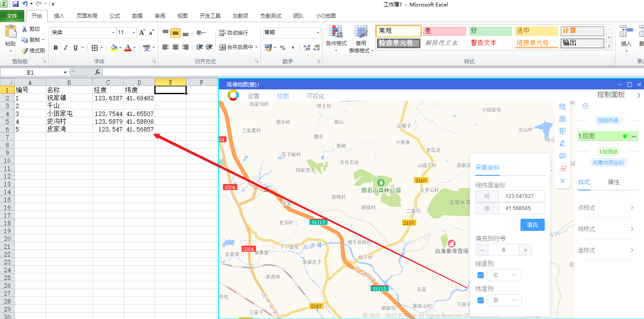644x319 pixels.
Task: Apply percent number style
Action: [283, 48]
